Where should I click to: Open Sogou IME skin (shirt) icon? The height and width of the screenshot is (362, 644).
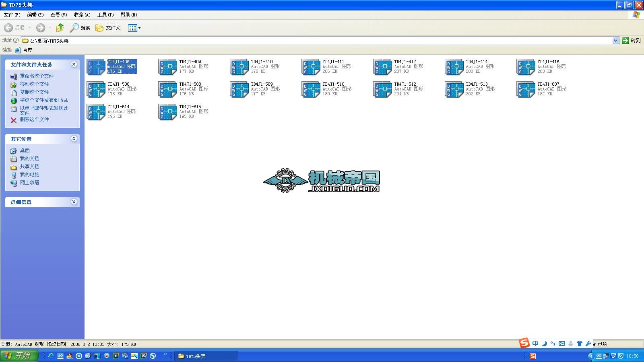coord(580,343)
